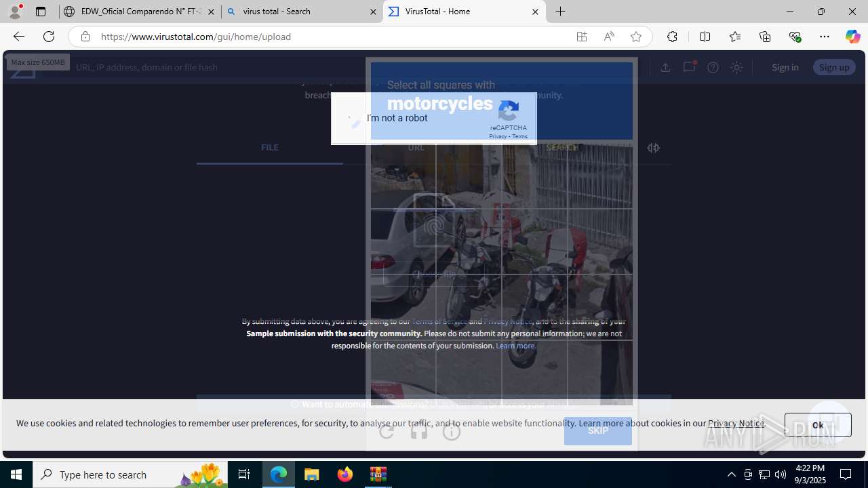Open the Windows Start menu
Screen dimensions: 868x488
(x=16, y=474)
